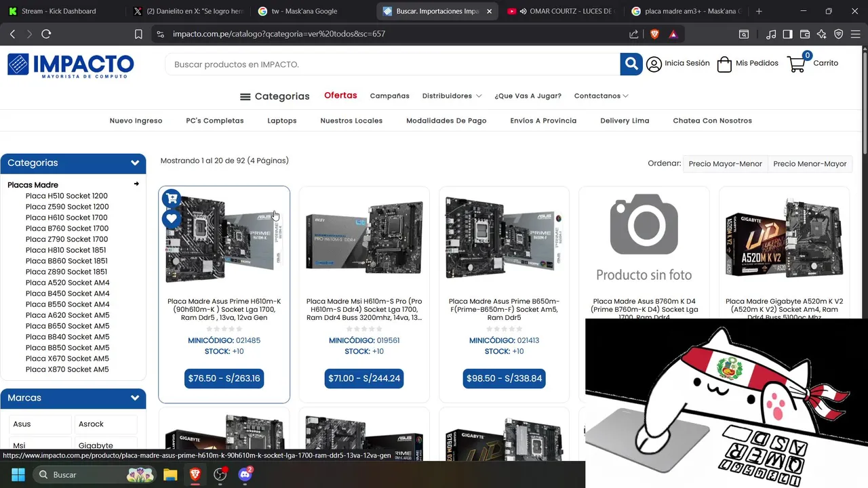Switch to the Danielito en X tab
The height and width of the screenshot is (488, 868).
point(188,11)
